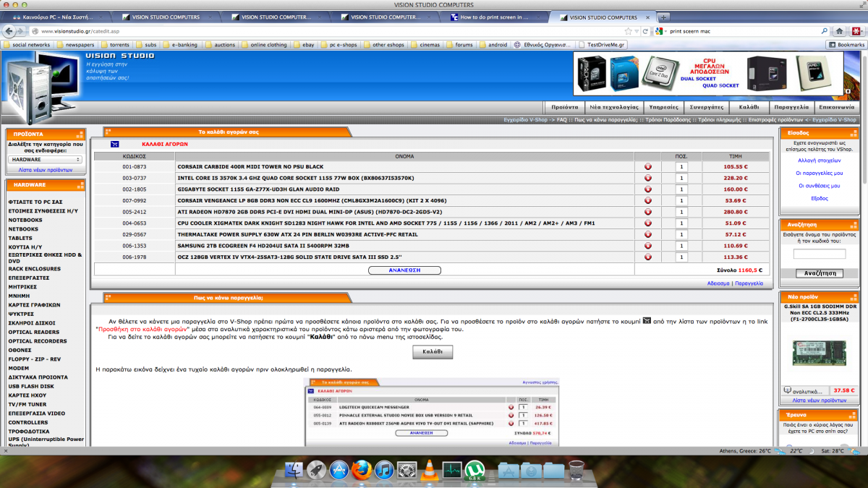
Task: Click the search magnifier in search bar
Action: 824,31
